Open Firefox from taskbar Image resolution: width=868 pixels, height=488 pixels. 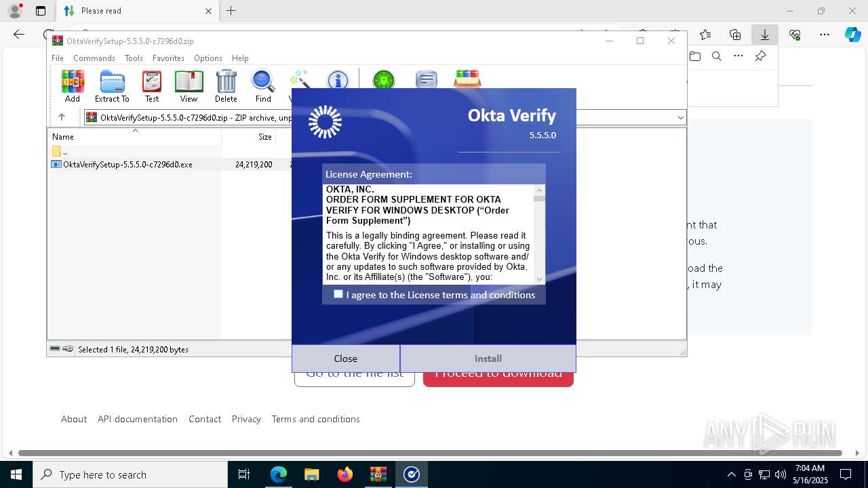pyautogui.click(x=344, y=474)
